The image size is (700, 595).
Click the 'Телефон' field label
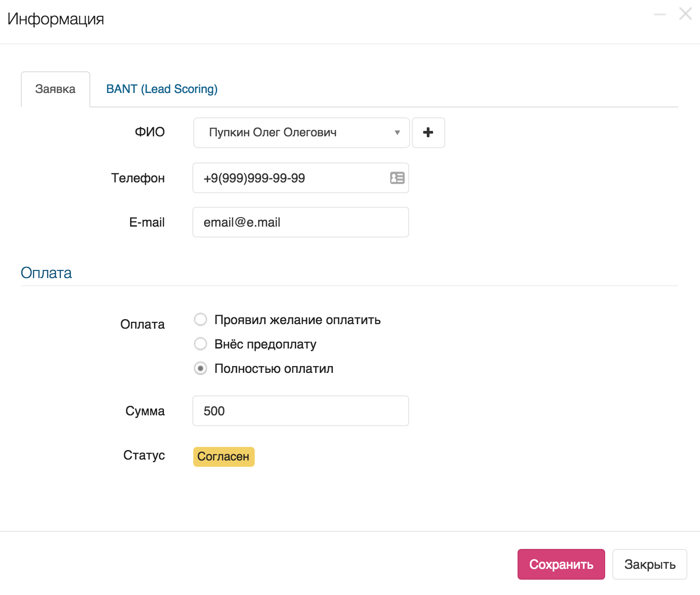(138, 178)
